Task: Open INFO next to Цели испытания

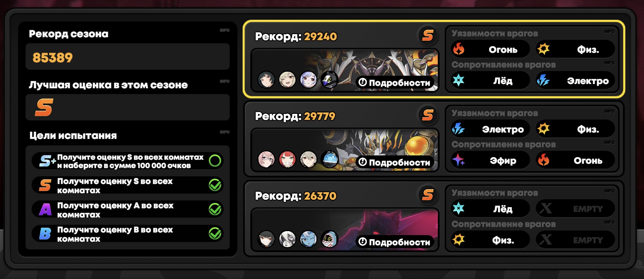Action: click(225, 132)
